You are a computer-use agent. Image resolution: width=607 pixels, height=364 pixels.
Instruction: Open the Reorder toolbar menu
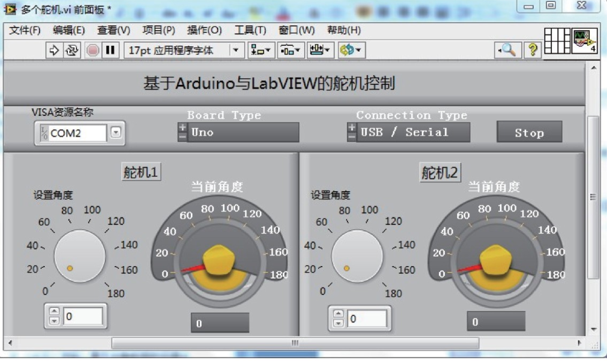tap(352, 50)
